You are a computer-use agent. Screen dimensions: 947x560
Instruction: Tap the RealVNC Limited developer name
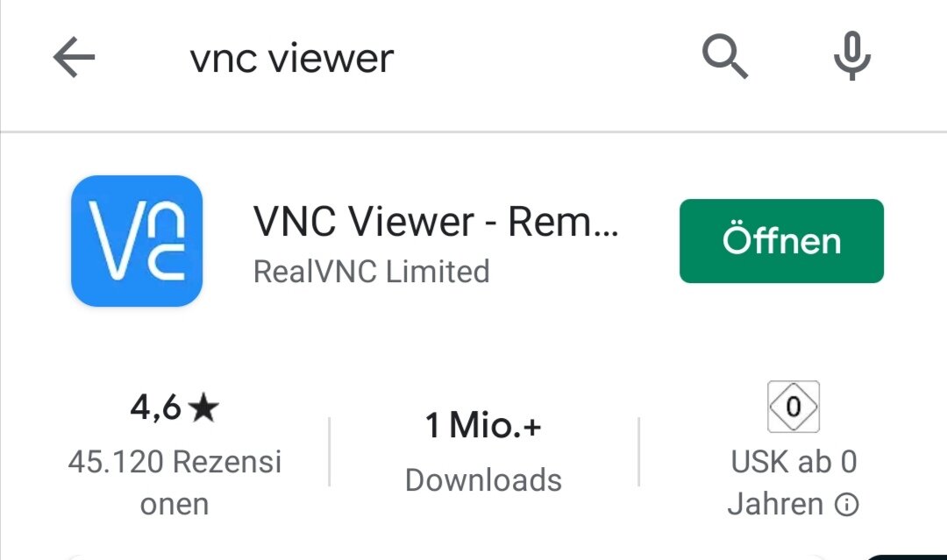(371, 272)
